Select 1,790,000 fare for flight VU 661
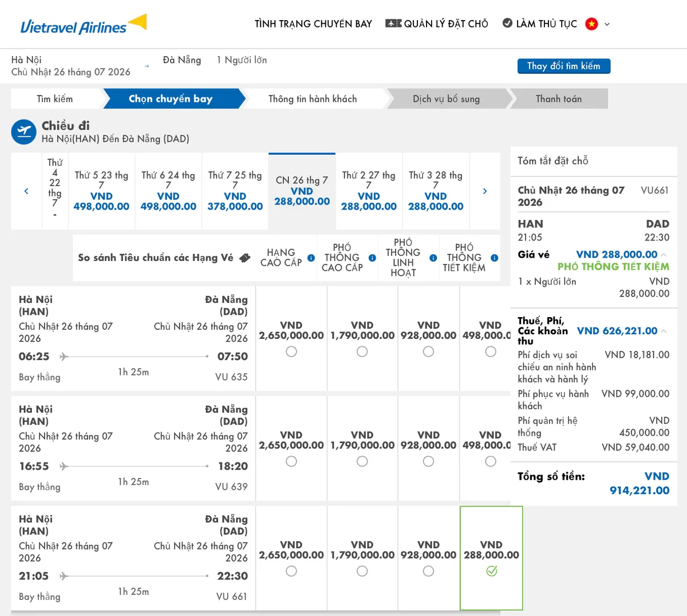Viewport: 687px width, 616px height. (362, 571)
